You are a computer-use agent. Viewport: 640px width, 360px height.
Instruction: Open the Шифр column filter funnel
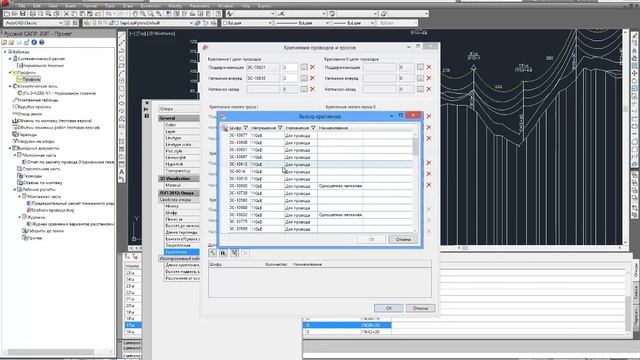(245, 128)
